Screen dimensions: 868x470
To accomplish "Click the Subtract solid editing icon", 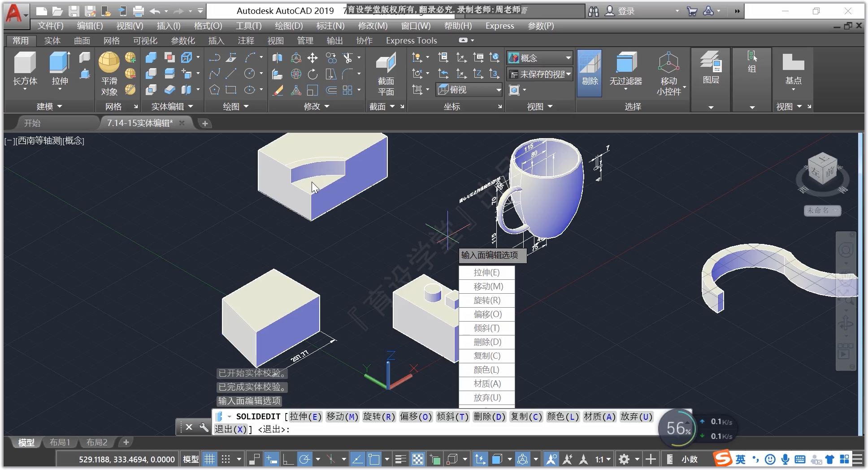I will 151,74.
